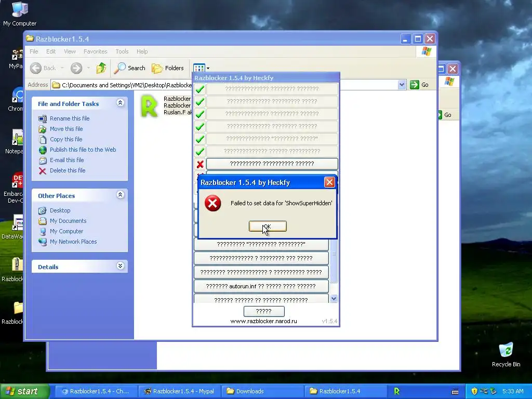Select the green R Razblocker file icon
532x399 pixels.
click(149, 106)
